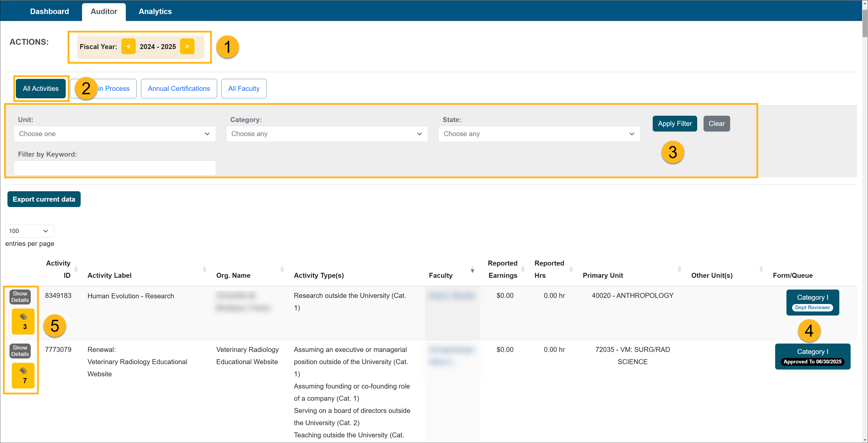Select the All Activities tab
This screenshot has width=868, height=443.
click(42, 88)
